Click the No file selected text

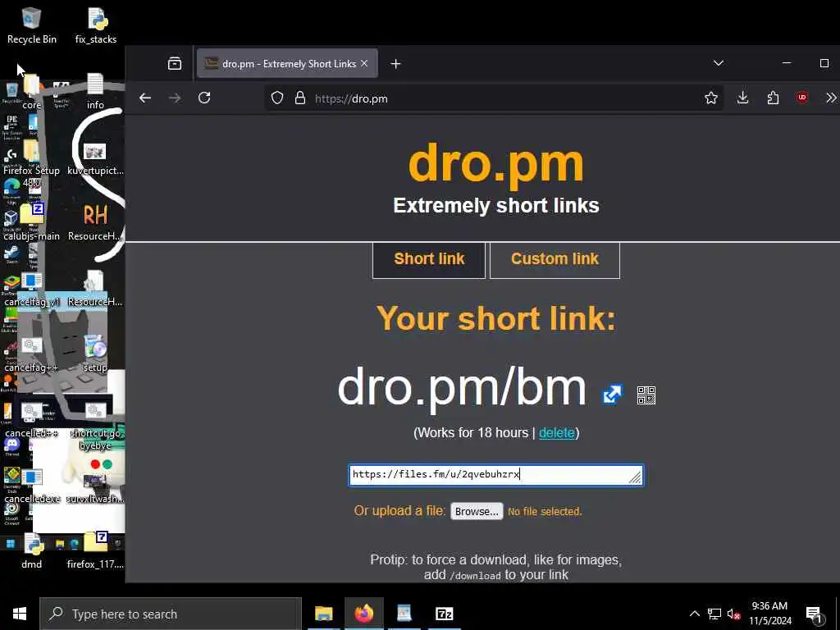(545, 512)
